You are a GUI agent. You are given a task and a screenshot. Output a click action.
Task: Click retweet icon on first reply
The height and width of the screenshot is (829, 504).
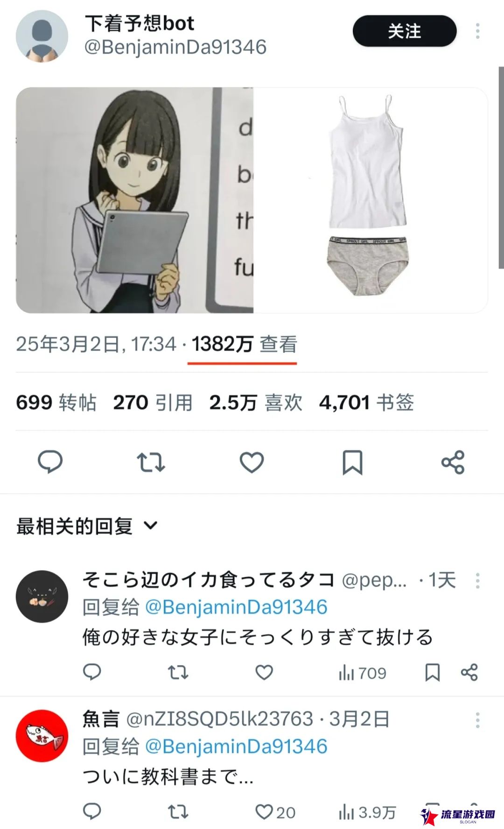pyautogui.click(x=178, y=672)
